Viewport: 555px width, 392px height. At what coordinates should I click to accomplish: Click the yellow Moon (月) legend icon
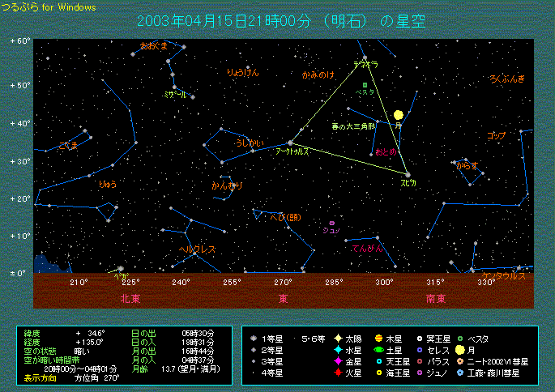click(x=460, y=350)
